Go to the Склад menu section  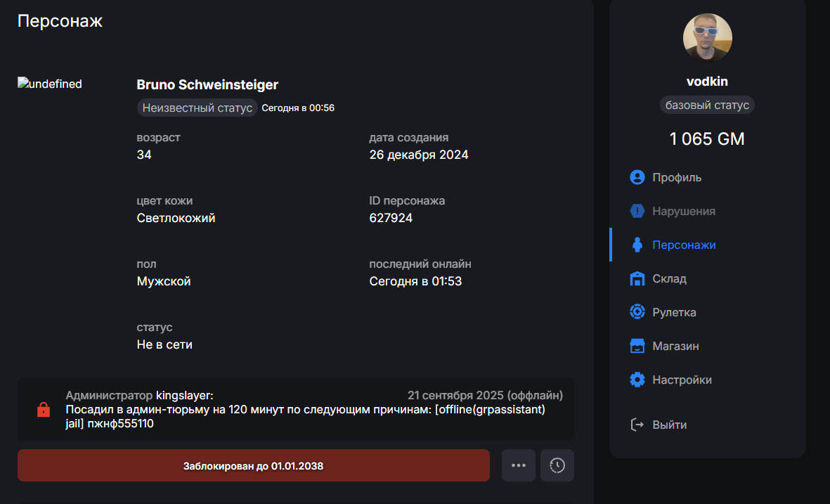[x=669, y=278]
